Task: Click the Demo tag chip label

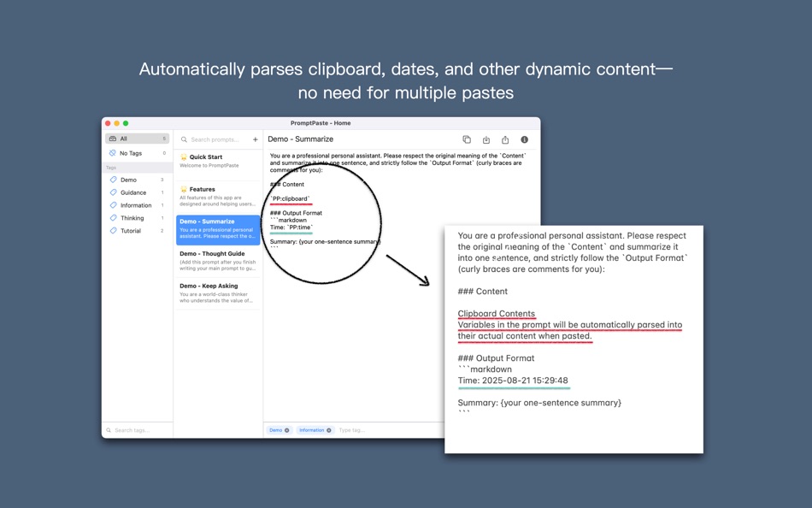Action: point(275,430)
